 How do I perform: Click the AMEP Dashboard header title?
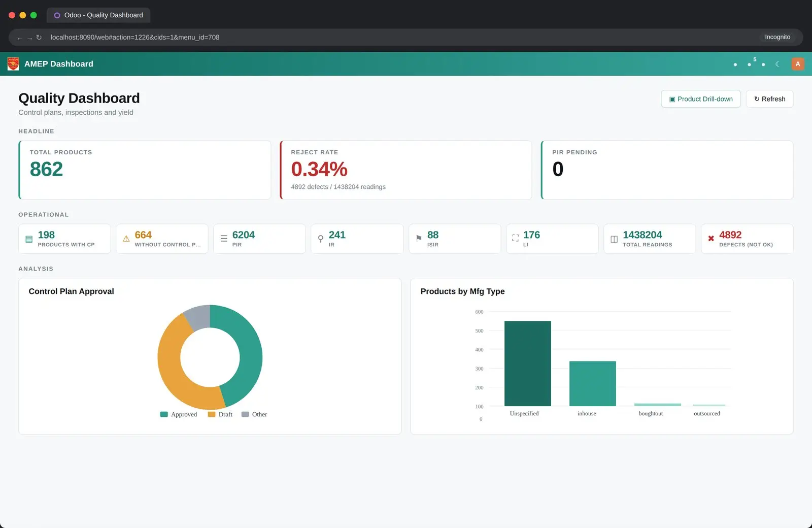59,64
